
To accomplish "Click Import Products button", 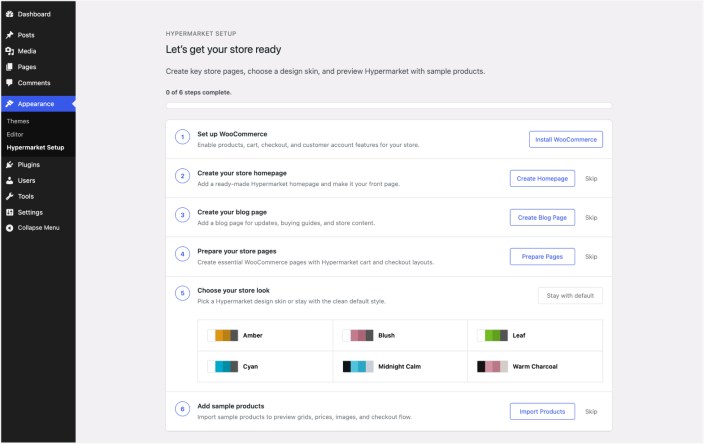I will click(542, 412).
